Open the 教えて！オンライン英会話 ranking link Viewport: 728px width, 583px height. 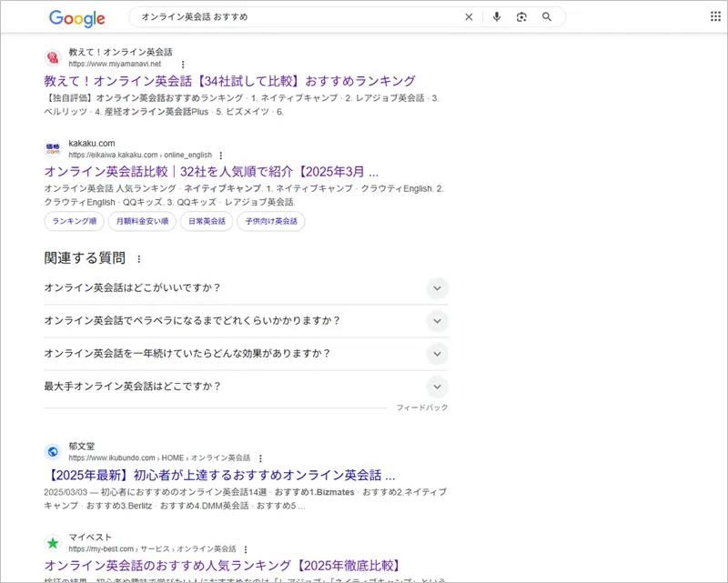(x=229, y=81)
